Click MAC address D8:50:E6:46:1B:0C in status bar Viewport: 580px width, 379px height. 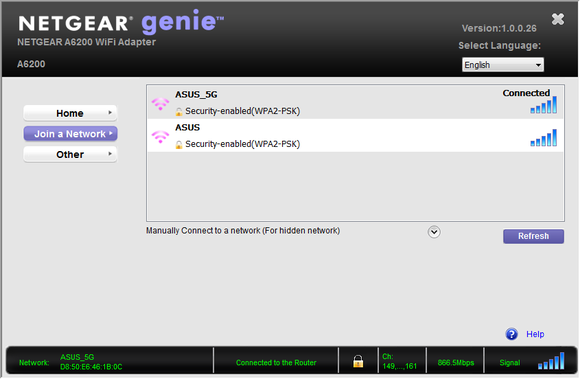(91, 367)
